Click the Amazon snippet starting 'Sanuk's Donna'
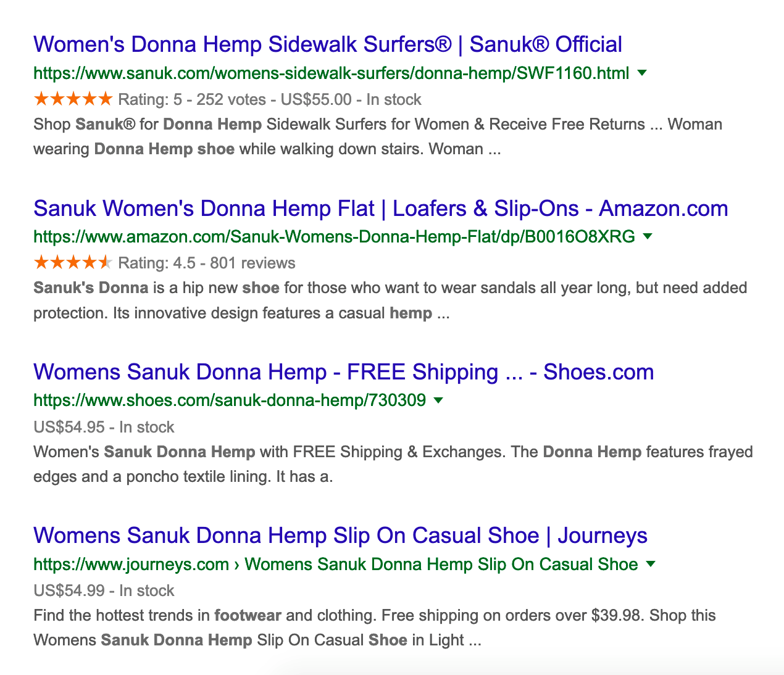 pos(389,300)
